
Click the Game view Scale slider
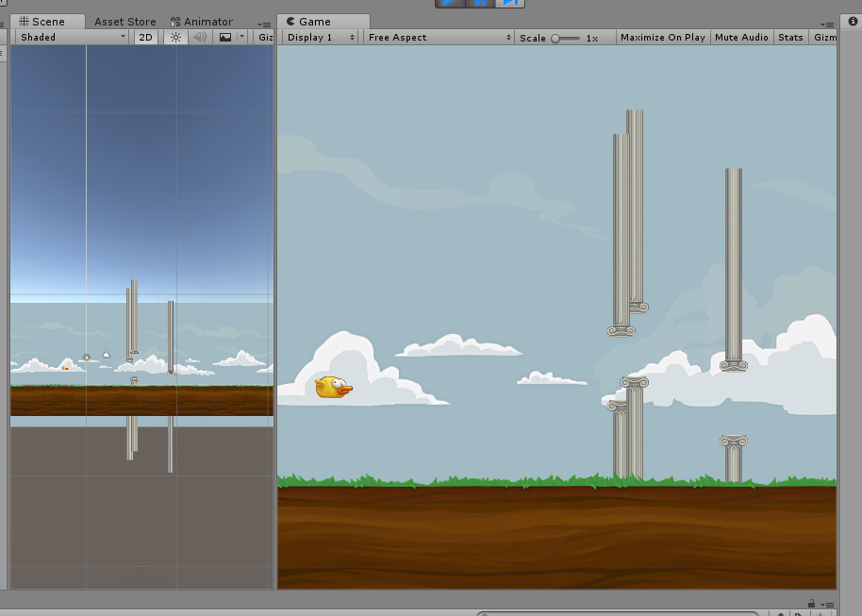point(566,39)
